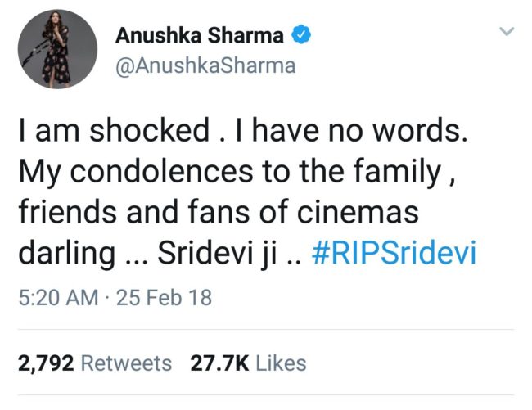Follow the #RIPSridevi hashtag

click(394, 253)
